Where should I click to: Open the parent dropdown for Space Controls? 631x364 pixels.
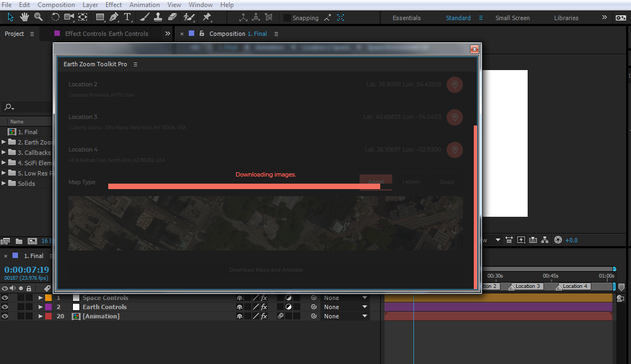(345, 298)
